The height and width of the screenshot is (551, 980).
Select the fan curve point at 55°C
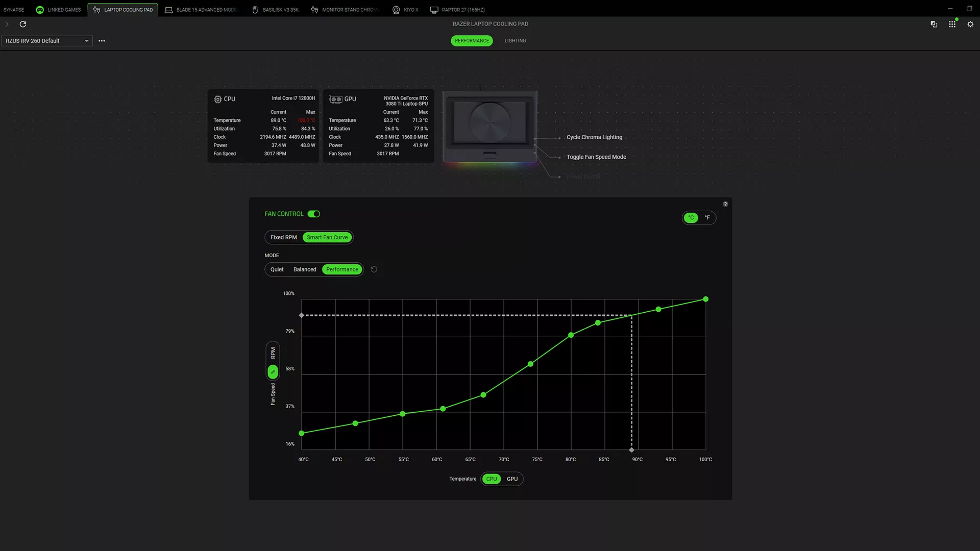coord(403,414)
